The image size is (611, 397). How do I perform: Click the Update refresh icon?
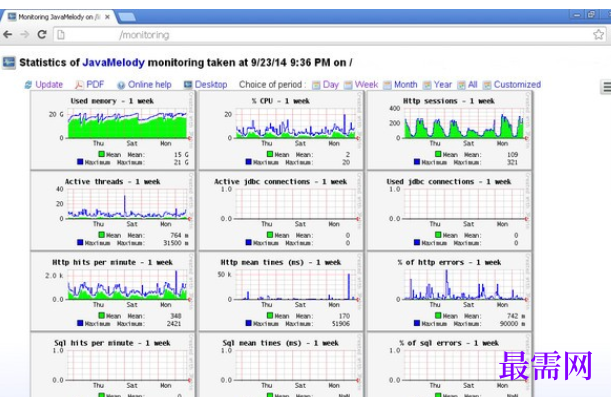coord(28,85)
